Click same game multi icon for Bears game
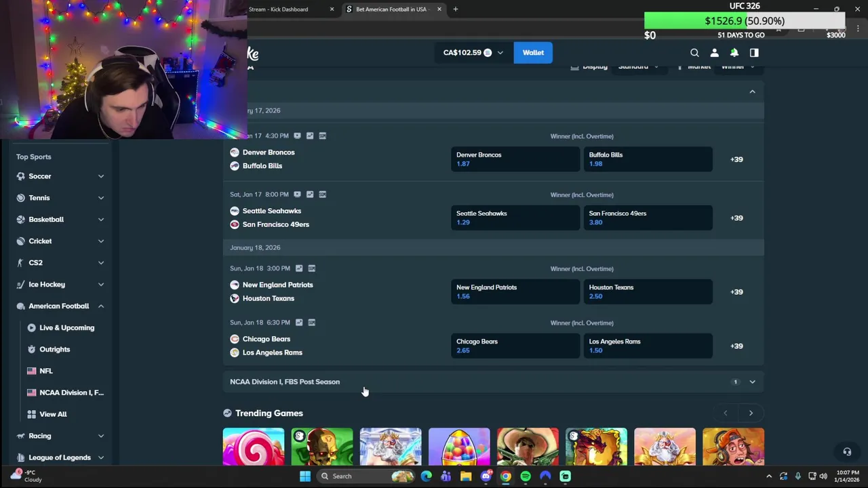The image size is (868, 488). pyautogui.click(x=311, y=322)
